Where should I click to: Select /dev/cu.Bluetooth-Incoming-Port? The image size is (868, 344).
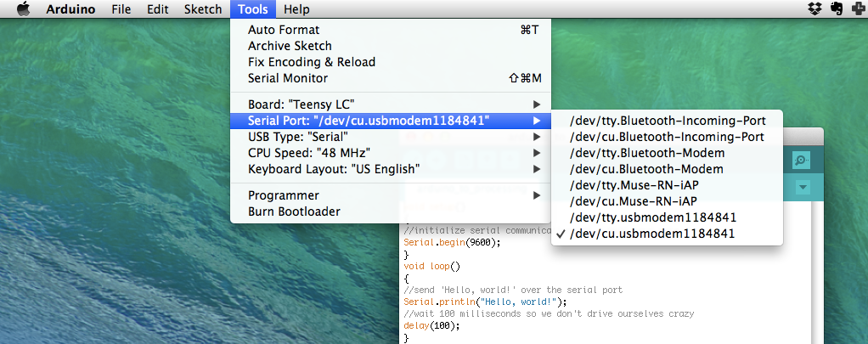pyautogui.click(x=667, y=136)
